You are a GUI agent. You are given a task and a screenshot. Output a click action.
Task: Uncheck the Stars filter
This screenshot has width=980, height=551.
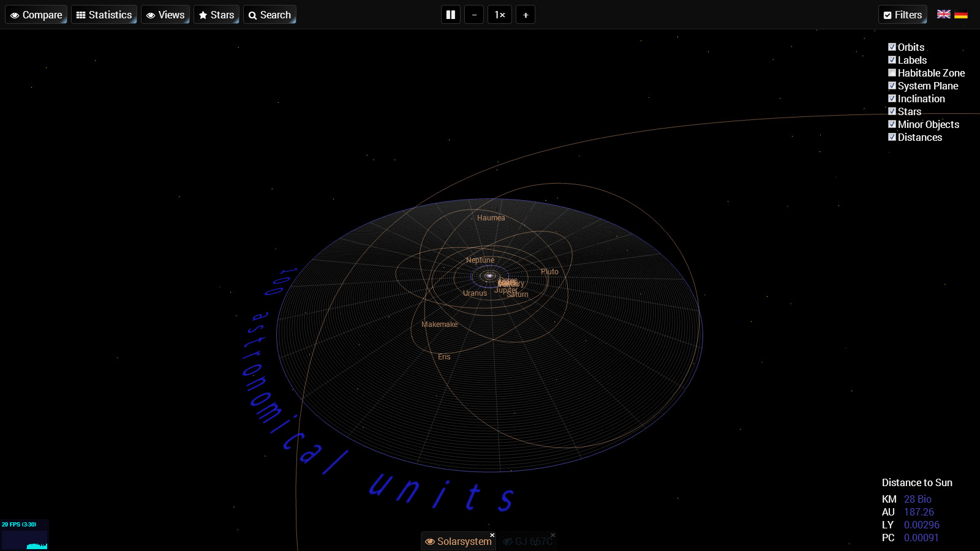coord(892,111)
